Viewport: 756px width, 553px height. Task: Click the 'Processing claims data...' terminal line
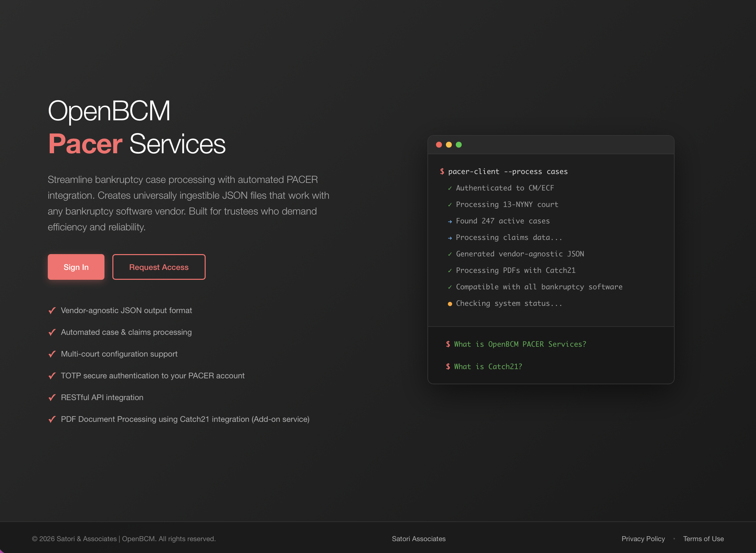[509, 237]
